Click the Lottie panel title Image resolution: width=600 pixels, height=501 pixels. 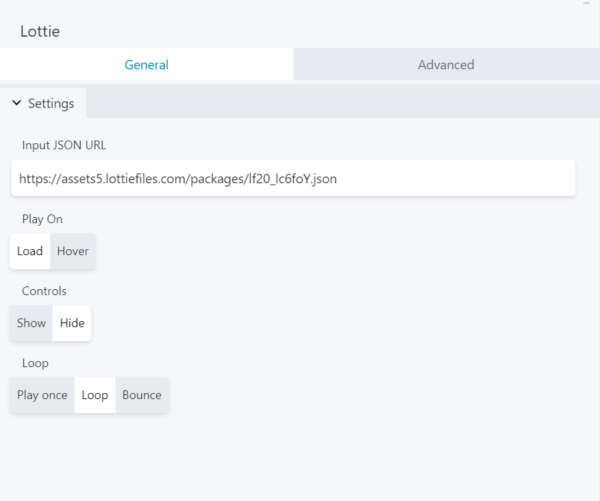(x=40, y=31)
